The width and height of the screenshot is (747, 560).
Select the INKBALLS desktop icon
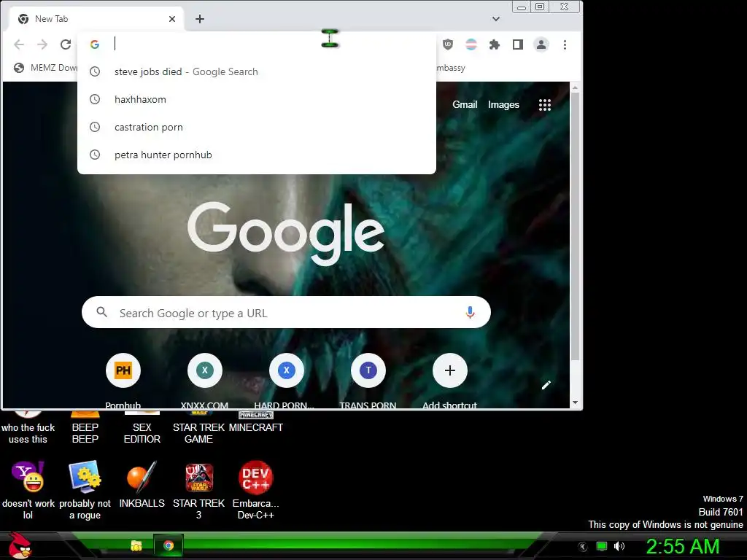(142, 484)
